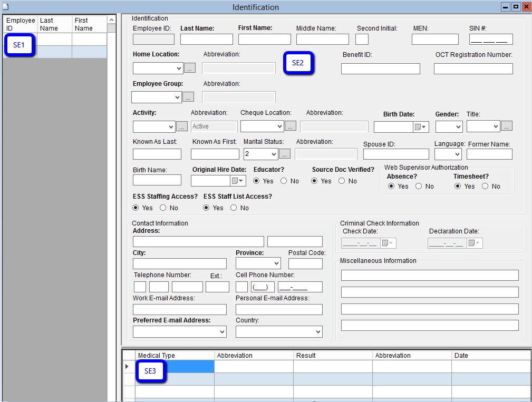Click the Title lookup ellipsis button

tap(506, 126)
